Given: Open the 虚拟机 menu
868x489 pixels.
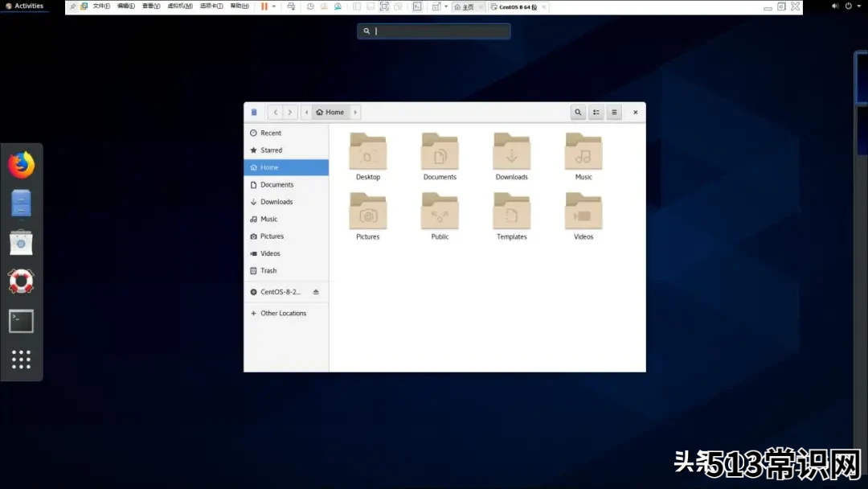Looking at the screenshot, I should [x=180, y=6].
